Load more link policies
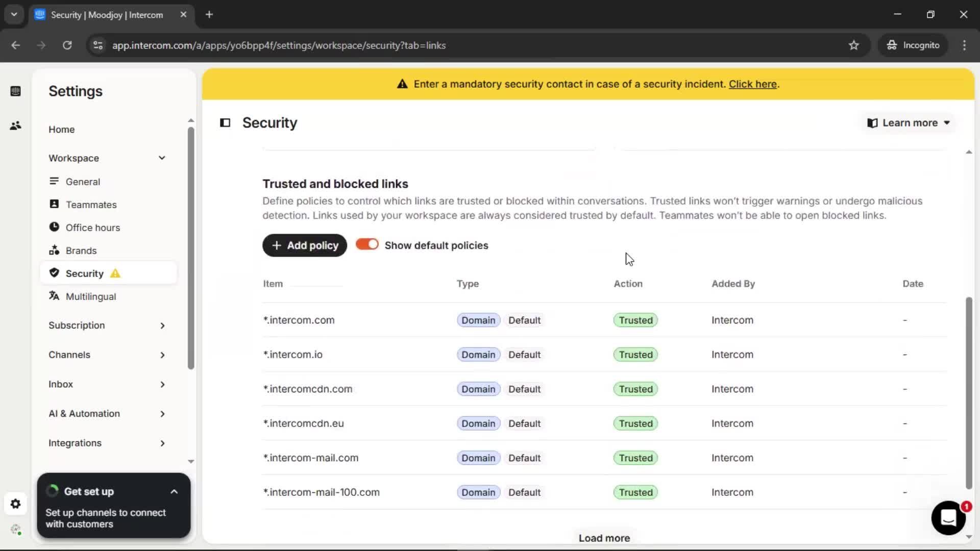This screenshot has width=980, height=551. (x=604, y=538)
